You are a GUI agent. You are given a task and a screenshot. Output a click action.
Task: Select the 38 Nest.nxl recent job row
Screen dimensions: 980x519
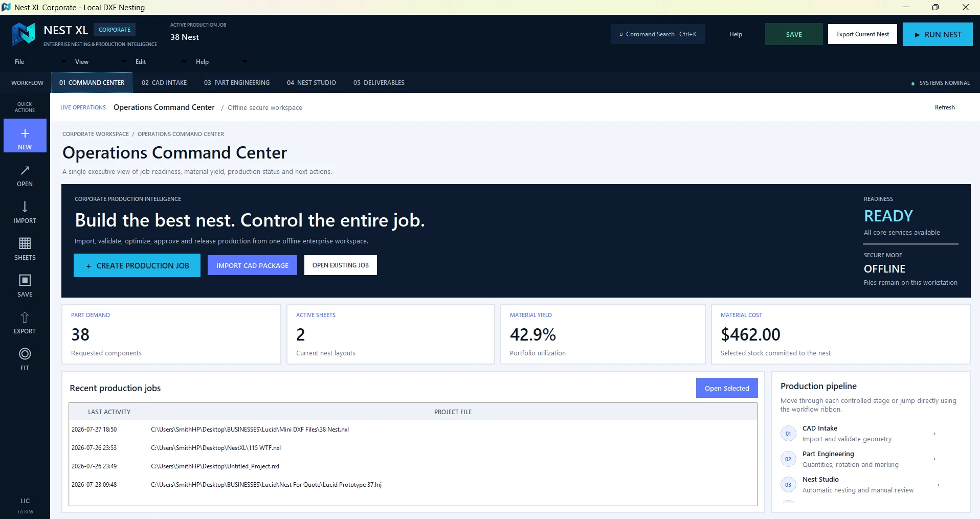(413, 430)
